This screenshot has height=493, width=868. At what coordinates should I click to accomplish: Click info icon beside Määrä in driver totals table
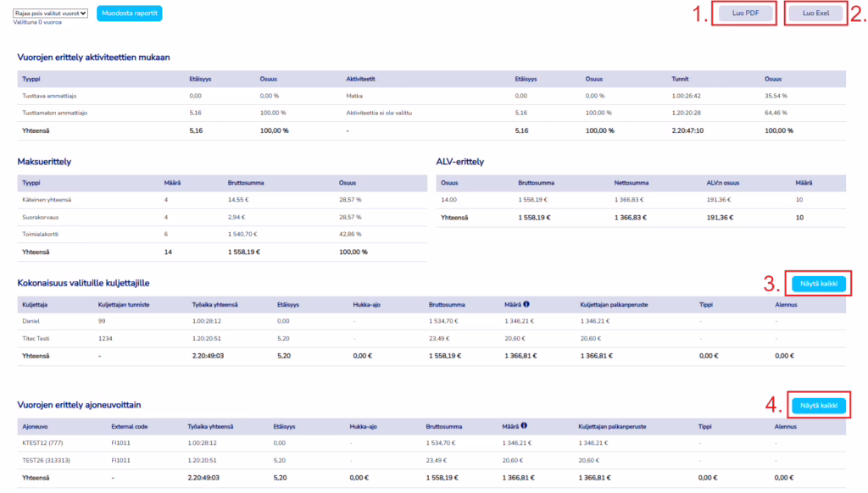click(x=527, y=302)
